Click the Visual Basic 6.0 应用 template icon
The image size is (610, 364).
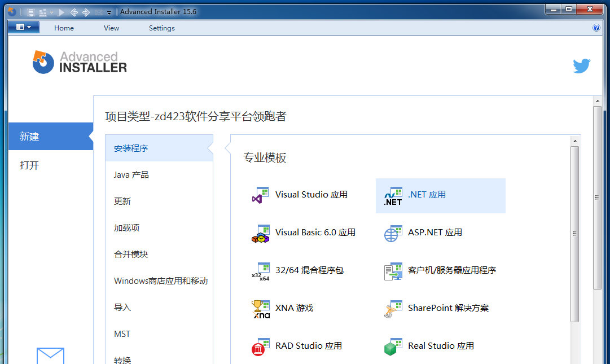click(260, 233)
